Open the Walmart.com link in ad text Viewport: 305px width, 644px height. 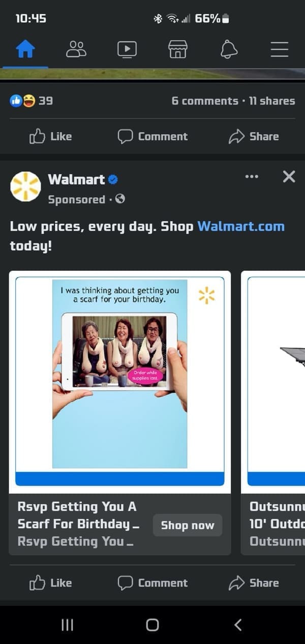[x=241, y=226]
